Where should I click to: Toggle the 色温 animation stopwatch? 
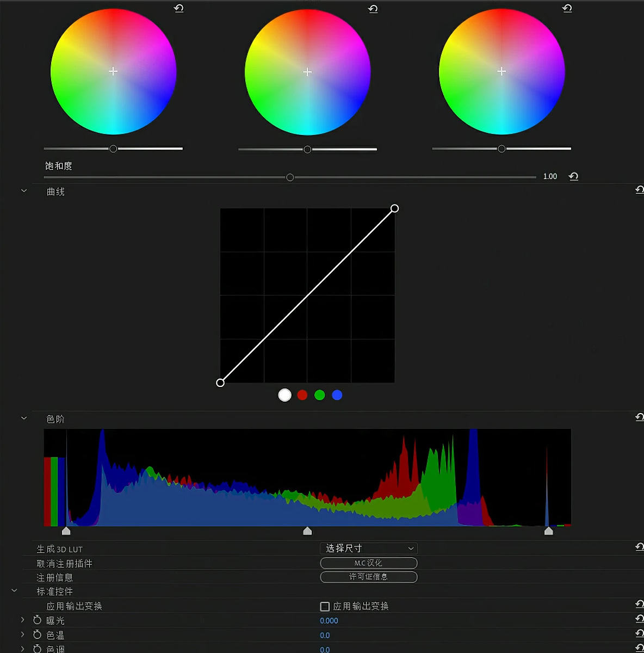point(37,634)
